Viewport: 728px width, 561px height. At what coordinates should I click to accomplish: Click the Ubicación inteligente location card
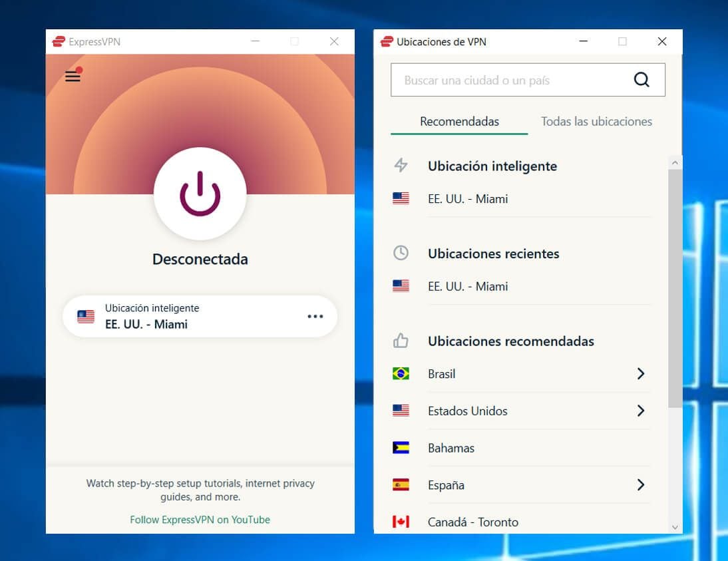coord(200,316)
